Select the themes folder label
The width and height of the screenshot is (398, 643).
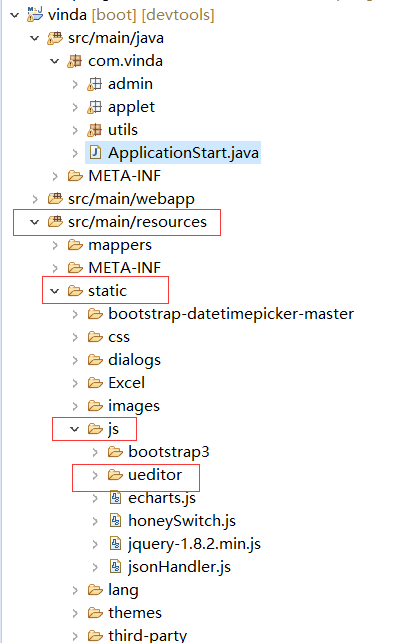(x=135, y=613)
